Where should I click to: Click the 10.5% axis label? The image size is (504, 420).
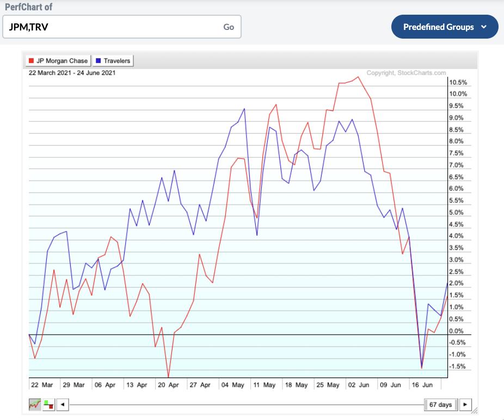[458, 82]
